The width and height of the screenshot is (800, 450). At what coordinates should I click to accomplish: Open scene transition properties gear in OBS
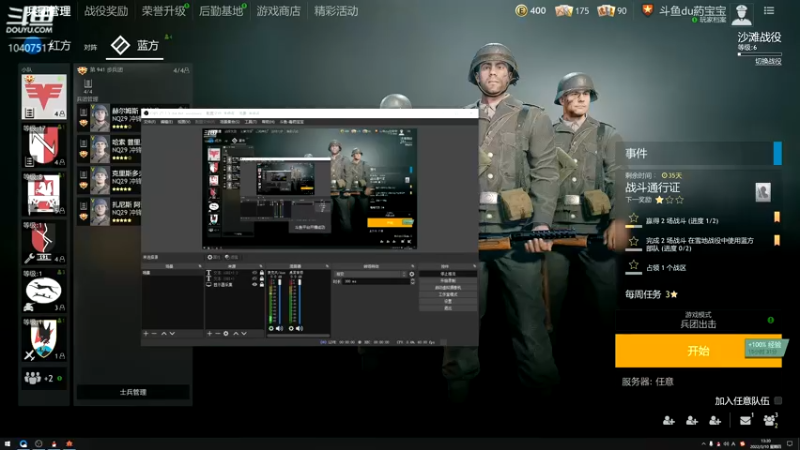[412, 274]
